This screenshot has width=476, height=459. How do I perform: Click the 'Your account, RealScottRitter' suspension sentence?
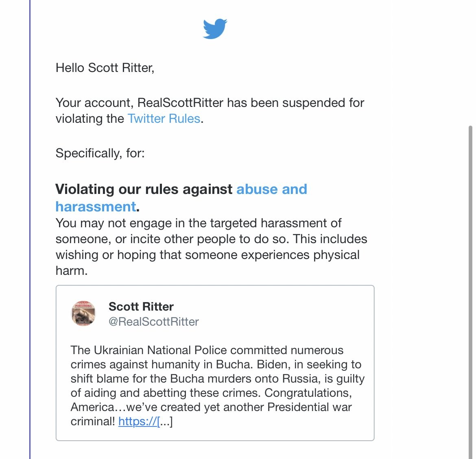210,103
